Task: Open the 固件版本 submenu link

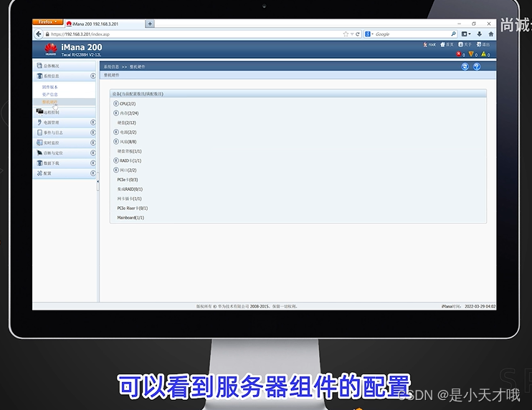Action: (x=50, y=87)
